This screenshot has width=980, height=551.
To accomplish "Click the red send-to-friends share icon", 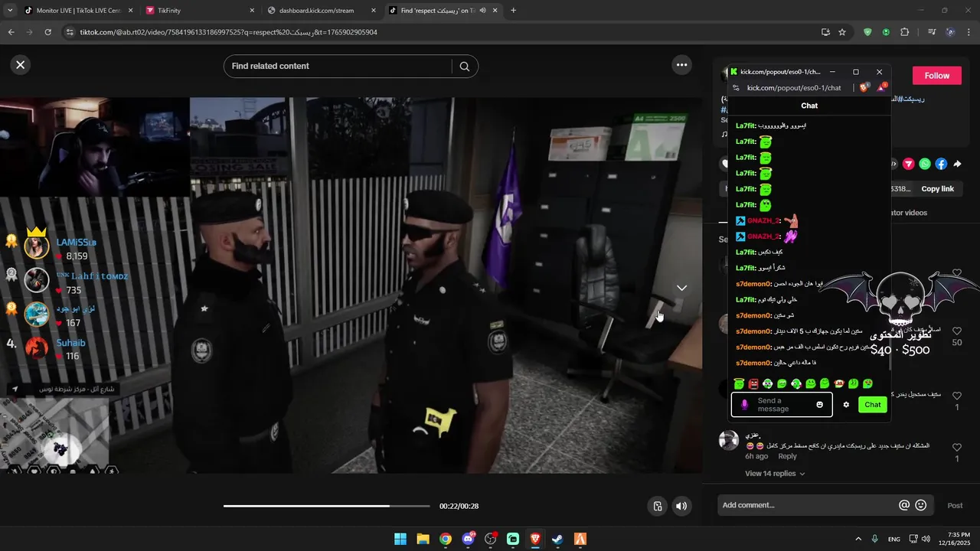I will point(909,164).
